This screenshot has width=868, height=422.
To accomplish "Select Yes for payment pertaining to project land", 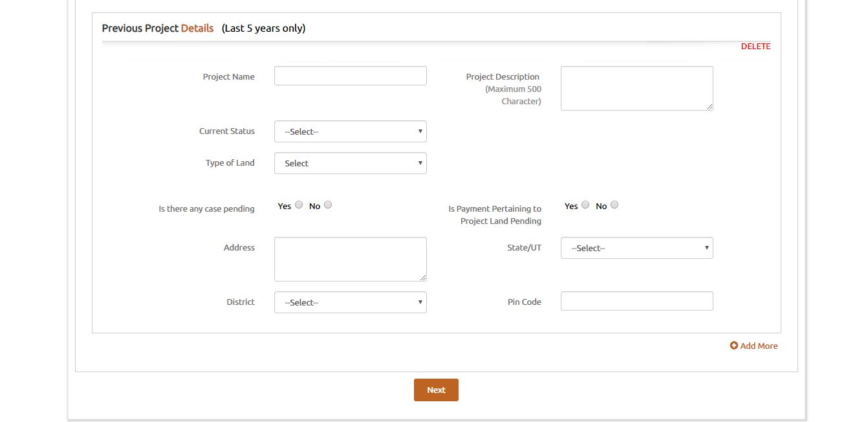I will pyautogui.click(x=585, y=205).
